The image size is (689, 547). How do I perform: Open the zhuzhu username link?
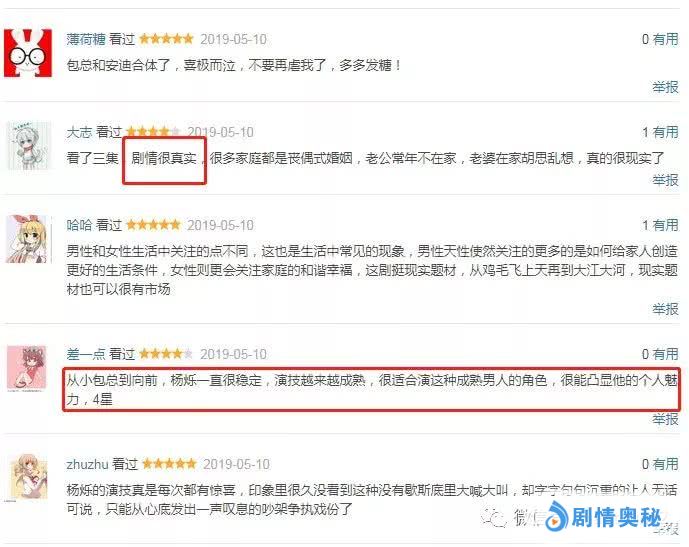click(x=87, y=464)
